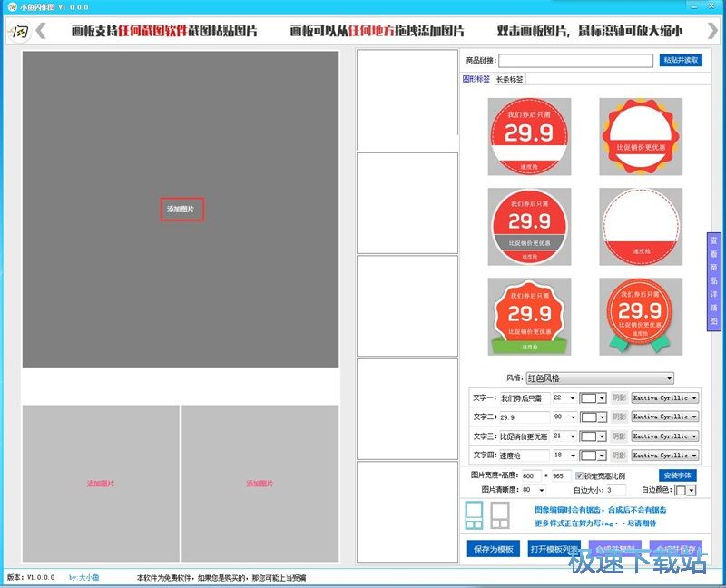Switch to the 长条标签 tab

point(509,80)
